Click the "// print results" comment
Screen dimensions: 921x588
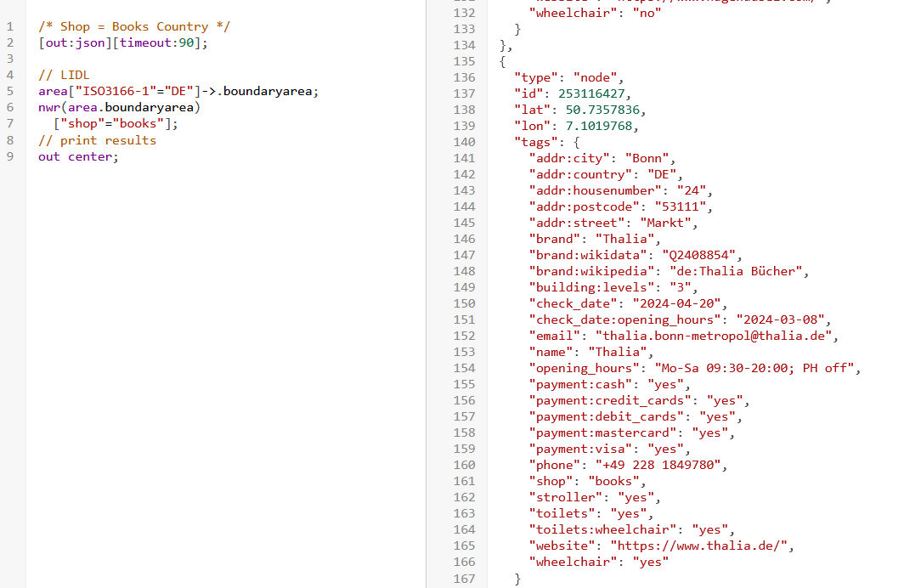point(97,140)
